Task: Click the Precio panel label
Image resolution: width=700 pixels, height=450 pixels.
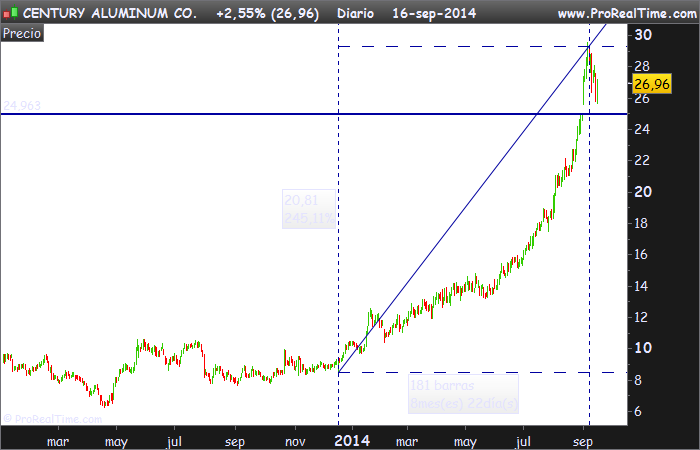Action: coord(22,33)
